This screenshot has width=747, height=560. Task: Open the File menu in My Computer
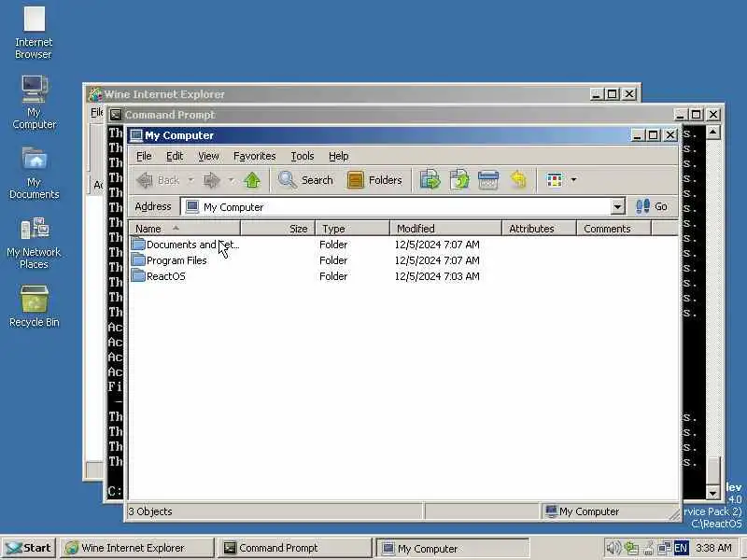click(x=144, y=156)
